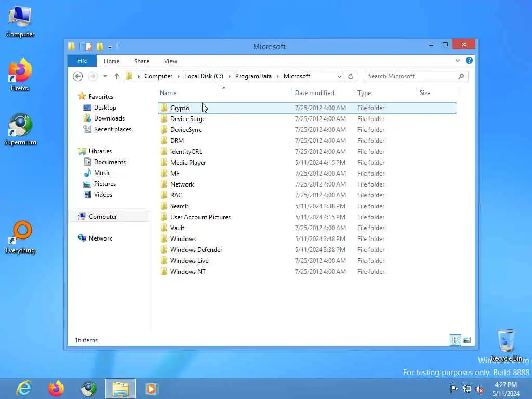Select Favorites in the navigation pane
Viewport: 532px width, 399px height.
tap(101, 96)
